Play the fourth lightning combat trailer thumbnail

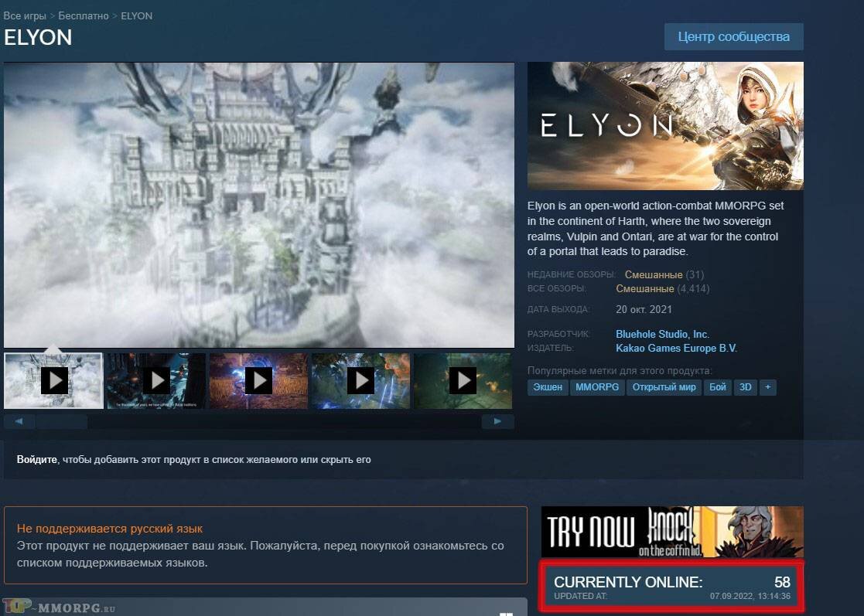(x=361, y=381)
